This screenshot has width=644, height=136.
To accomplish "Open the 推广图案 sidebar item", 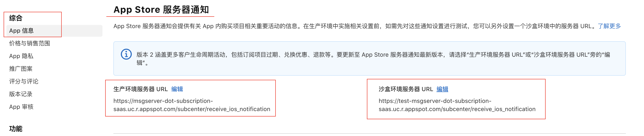I will coord(21,69).
